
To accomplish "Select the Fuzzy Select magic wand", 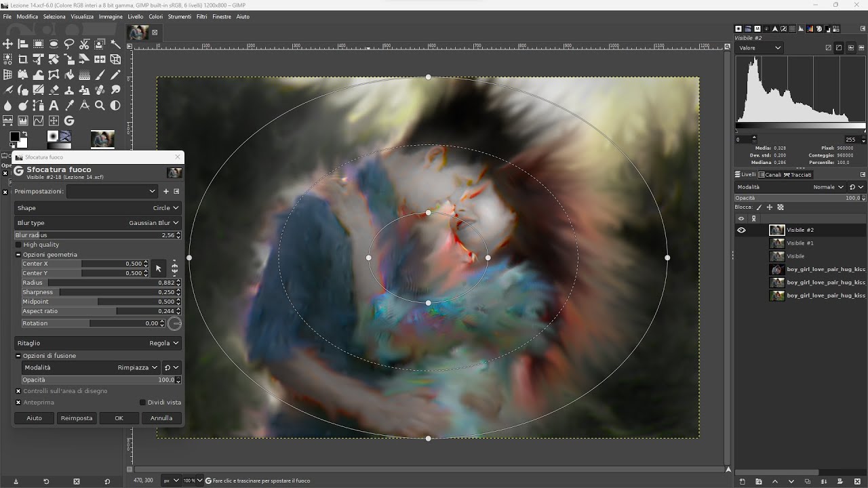I will (115, 43).
